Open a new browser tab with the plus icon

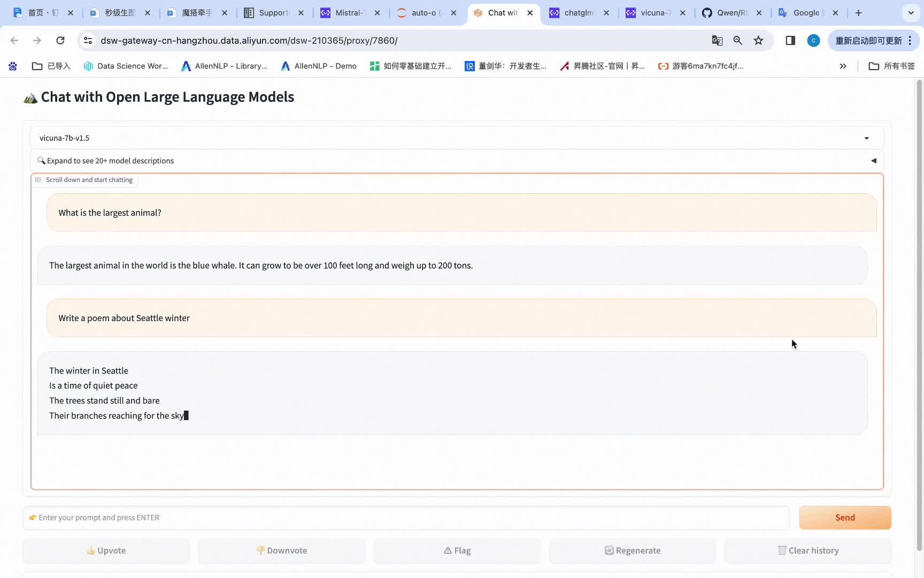point(859,12)
